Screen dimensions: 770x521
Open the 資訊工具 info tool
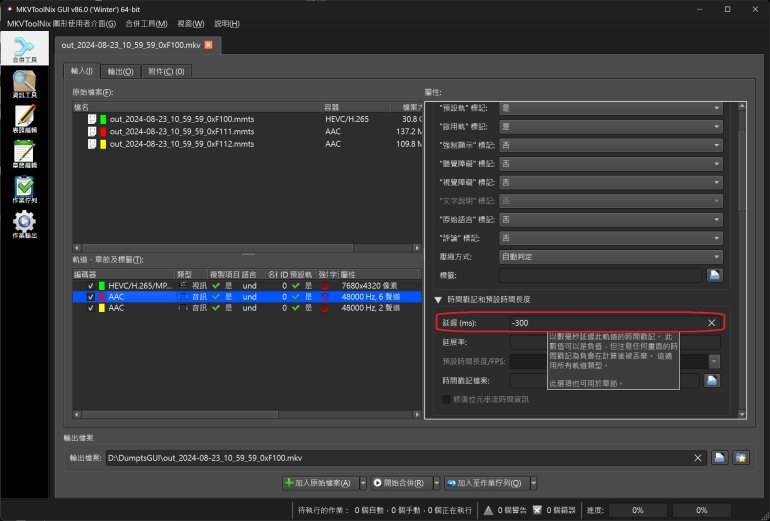pyautogui.click(x=25, y=85)
